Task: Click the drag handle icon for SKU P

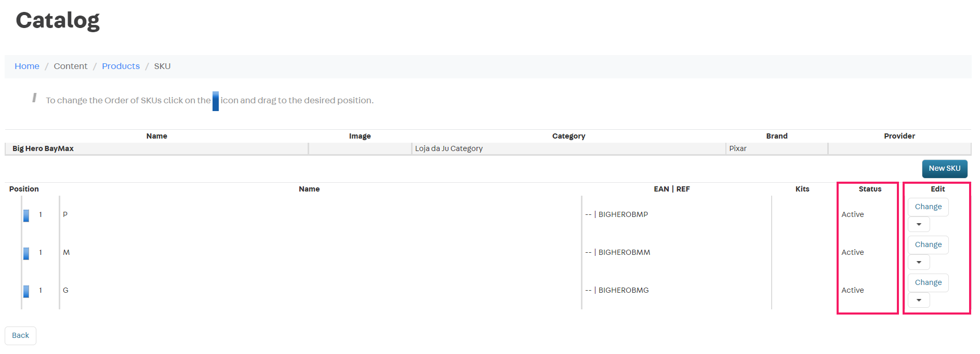Action: pyautogui.click(x=26, y=215)
